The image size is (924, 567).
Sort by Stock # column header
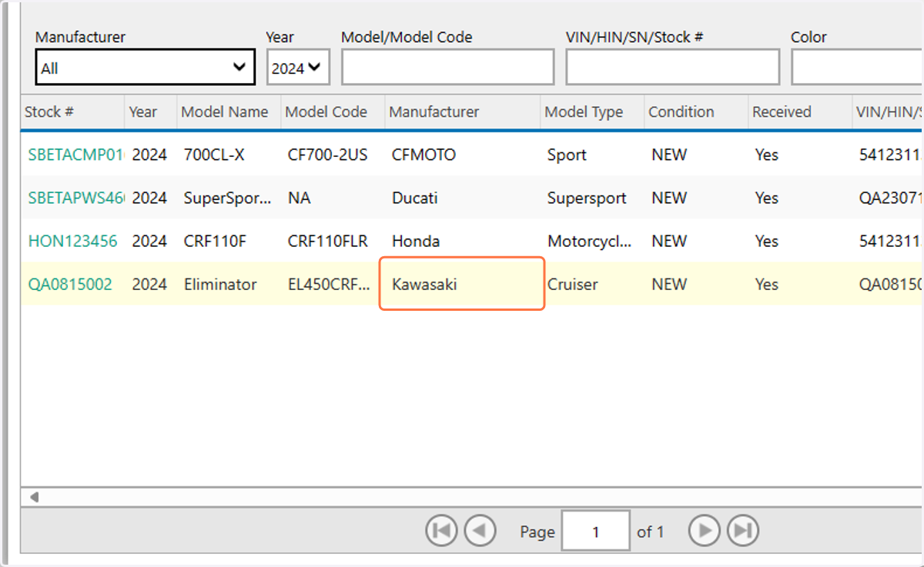coord(72,112)
